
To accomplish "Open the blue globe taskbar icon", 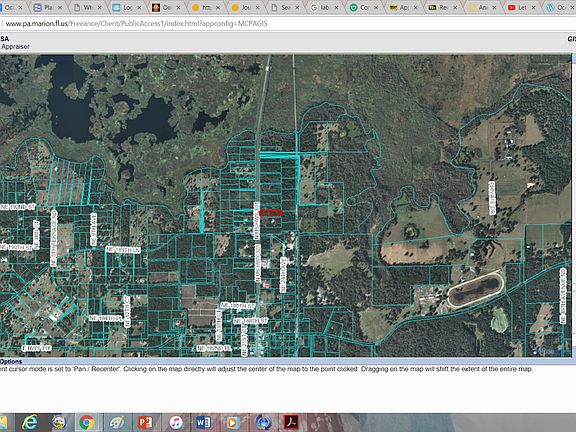I will click(x=263, y=422).
